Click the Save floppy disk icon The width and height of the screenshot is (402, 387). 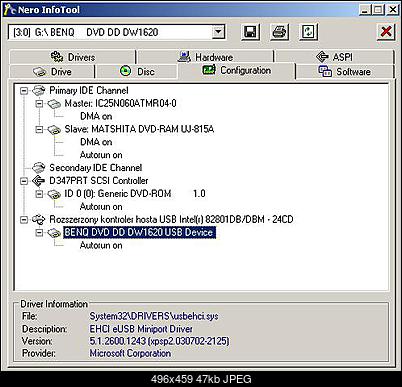click(x=250, y=32)
